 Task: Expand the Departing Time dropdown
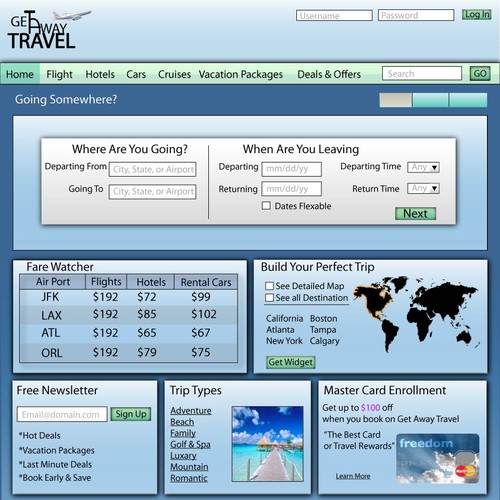point(423,167)
